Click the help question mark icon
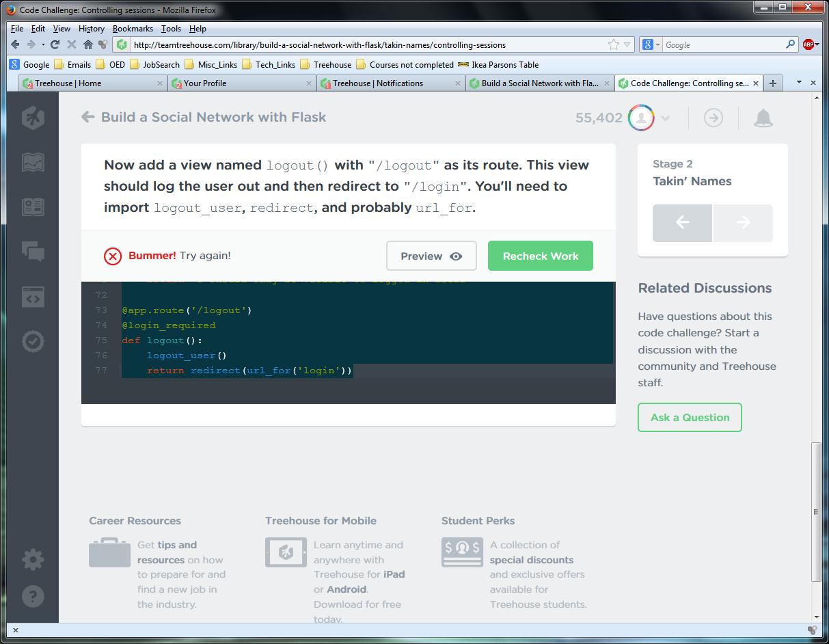The height and width of the screenshot is (644, 829). pyautogui.click(x=33, y=597)
